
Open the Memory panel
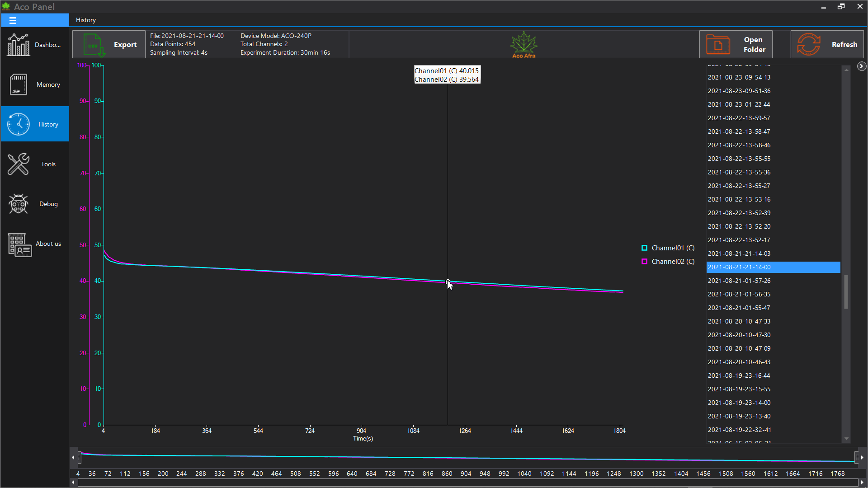35,84
